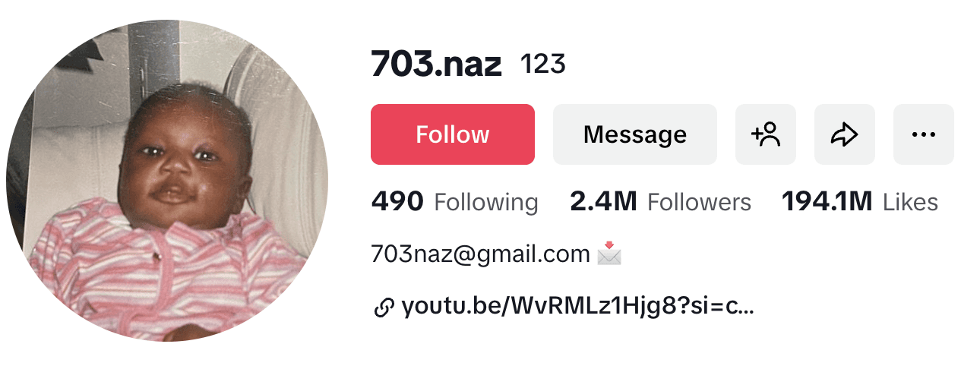This screenshot has height=366, width=980.
Task: Click the envelope emoji beside the email
Action: (609, 254)
